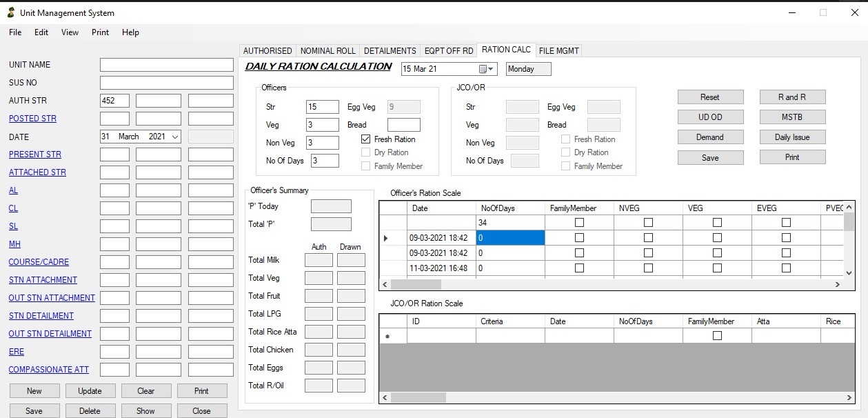The width and height of the screenshot is (868, 418).
Task: Click the New button in the left panel
Action: [34, 391]
